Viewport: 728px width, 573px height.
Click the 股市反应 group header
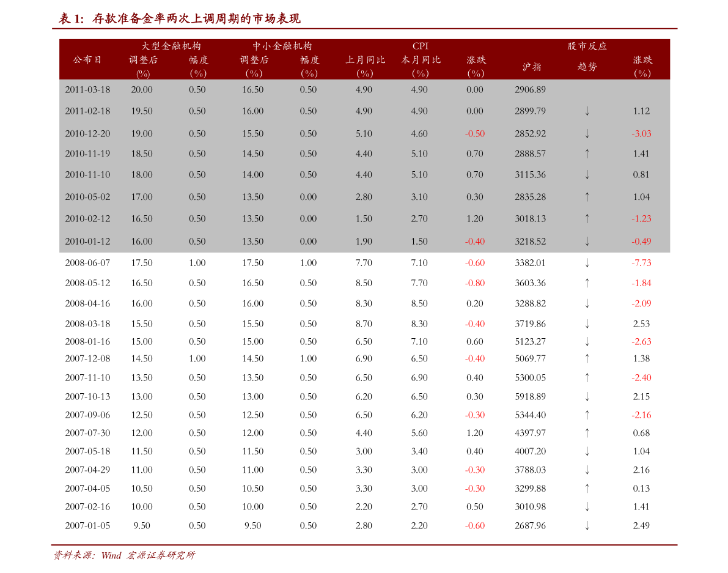(587, 46)
